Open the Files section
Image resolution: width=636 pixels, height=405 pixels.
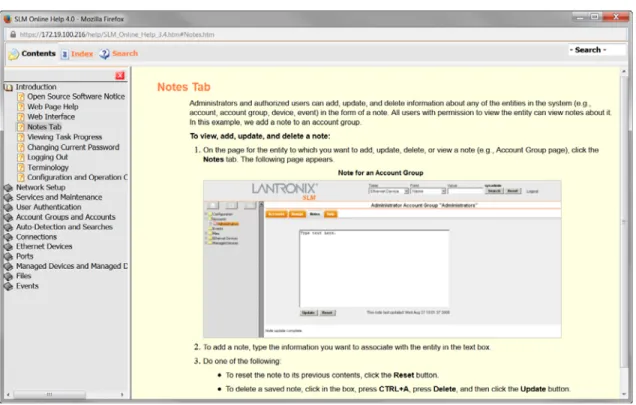pos(24,276)
